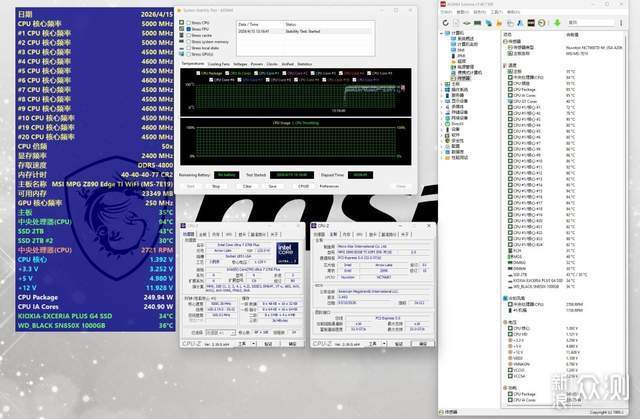Click 验证 in CPU-Z processor window
Viewport: 640px width, 419px height.
tap(268, 344)
